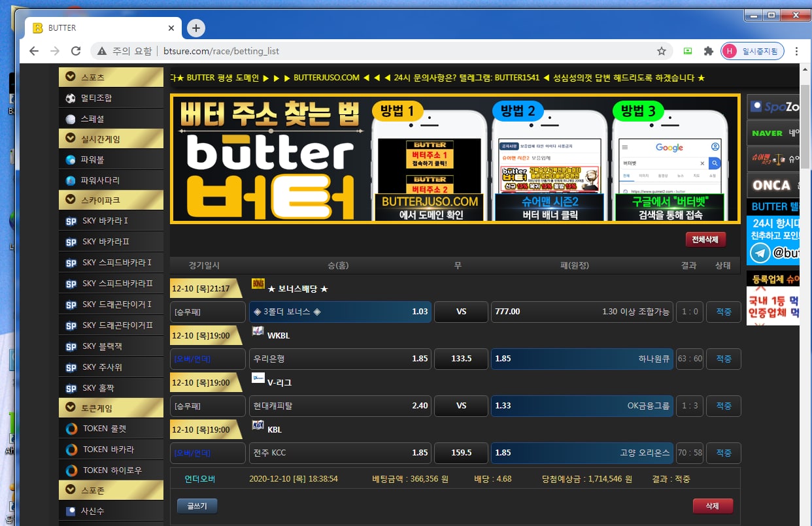Collapse the 스포츠 sidebar section

click(x=110, y=77)
